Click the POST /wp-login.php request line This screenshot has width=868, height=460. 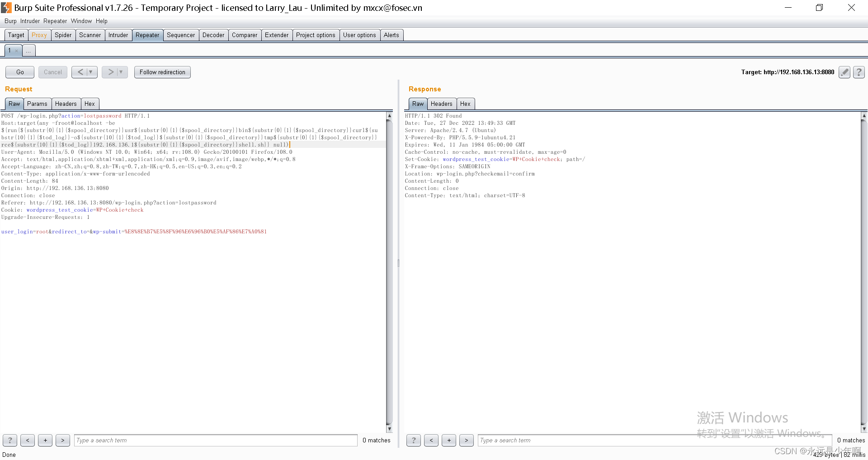click(75, 116)
